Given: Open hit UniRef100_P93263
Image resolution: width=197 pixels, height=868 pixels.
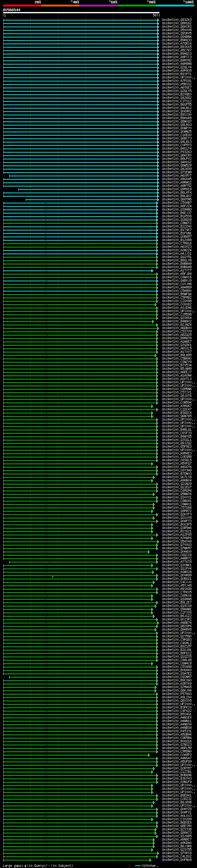Looking at the screenshot, I should (x=177, y=152).
